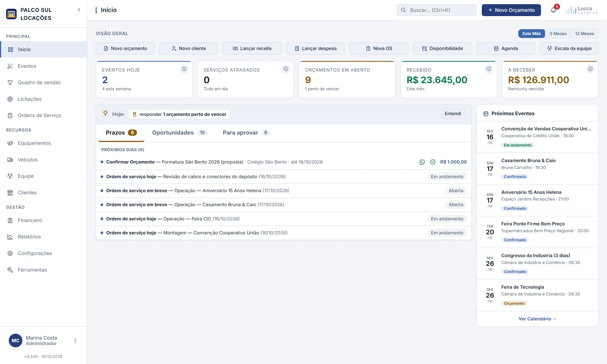The width and height of the screenshot is (607, 364).
Task: Open Escala da equipe quick action
Action: click(x=569, y=48)
